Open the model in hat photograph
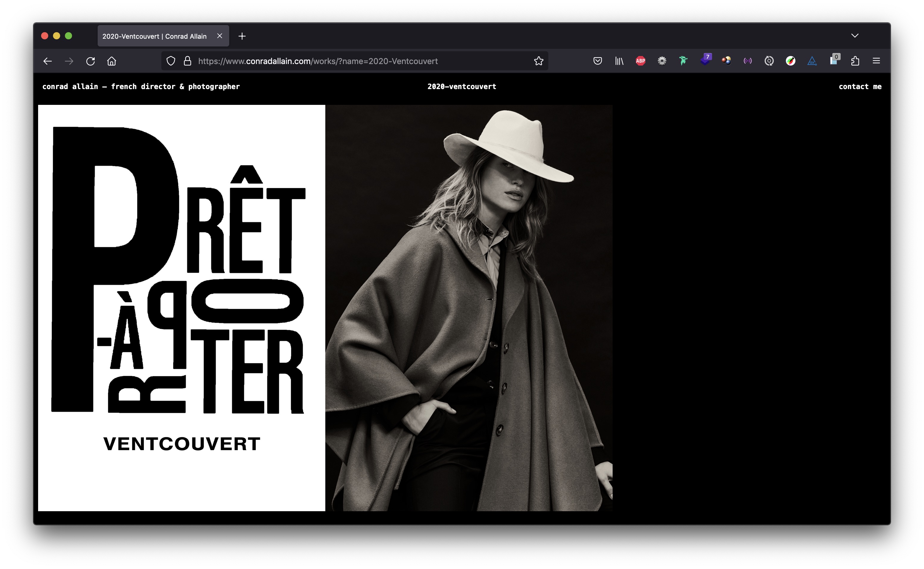924x569 pixels. coord(469,308)
